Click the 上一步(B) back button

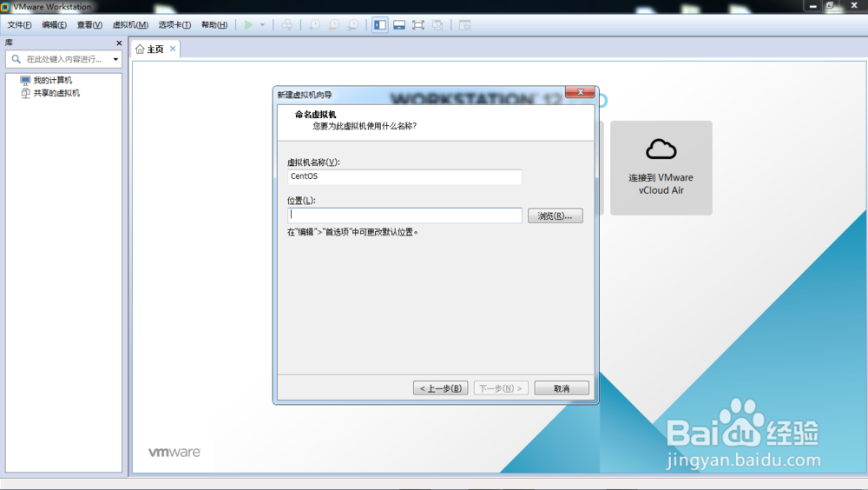pyautogui.click(x=441, y=388)
